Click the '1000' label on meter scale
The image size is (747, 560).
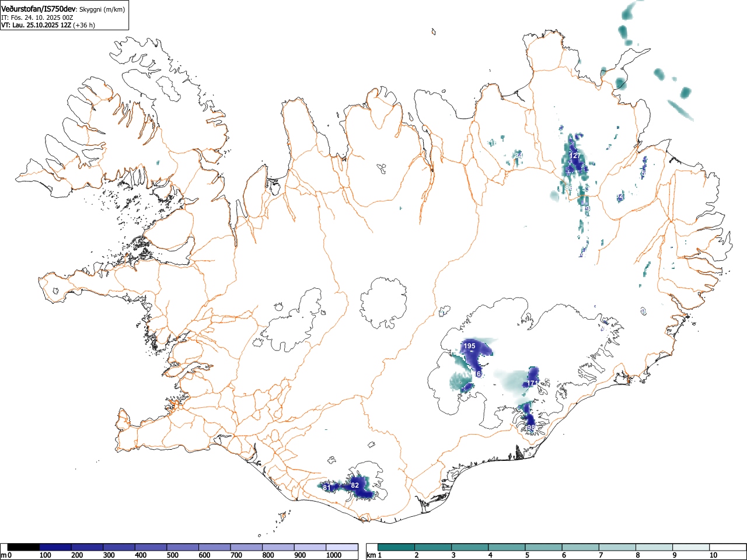(x=334, y=555)
